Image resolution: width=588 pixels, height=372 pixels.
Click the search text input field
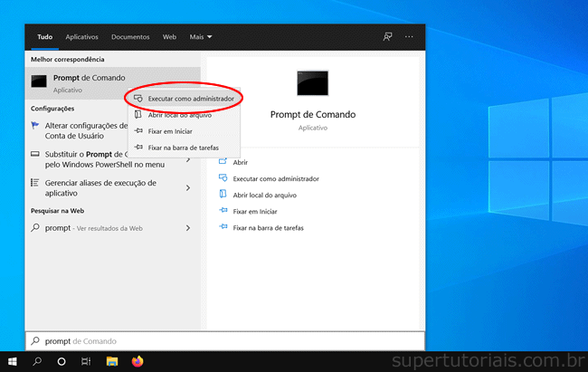226,340
